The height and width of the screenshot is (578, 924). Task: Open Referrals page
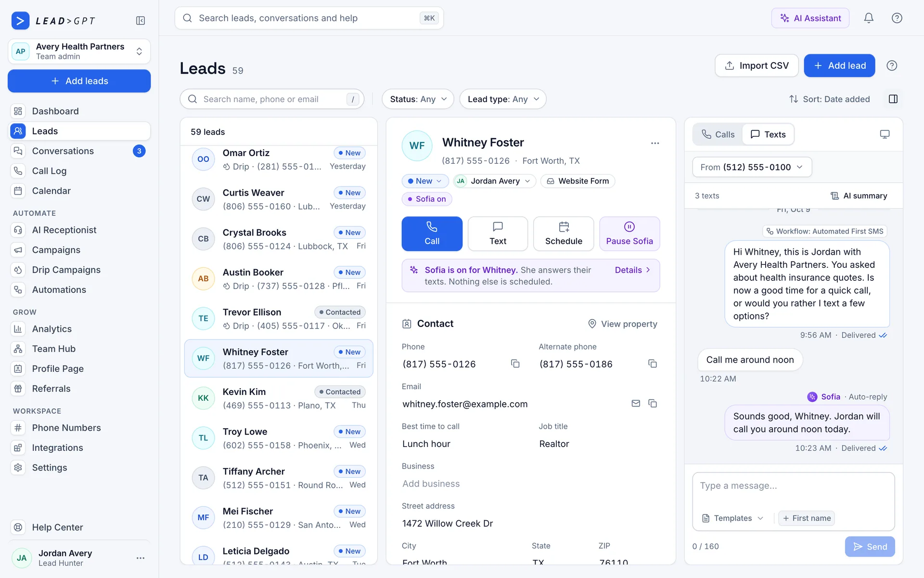coord(79,388)
